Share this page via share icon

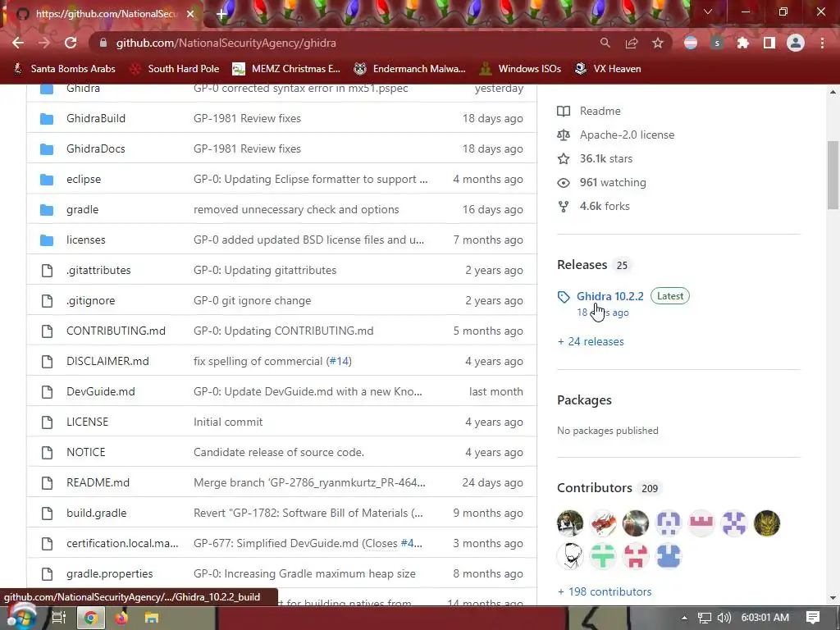(x=632, y=43)
